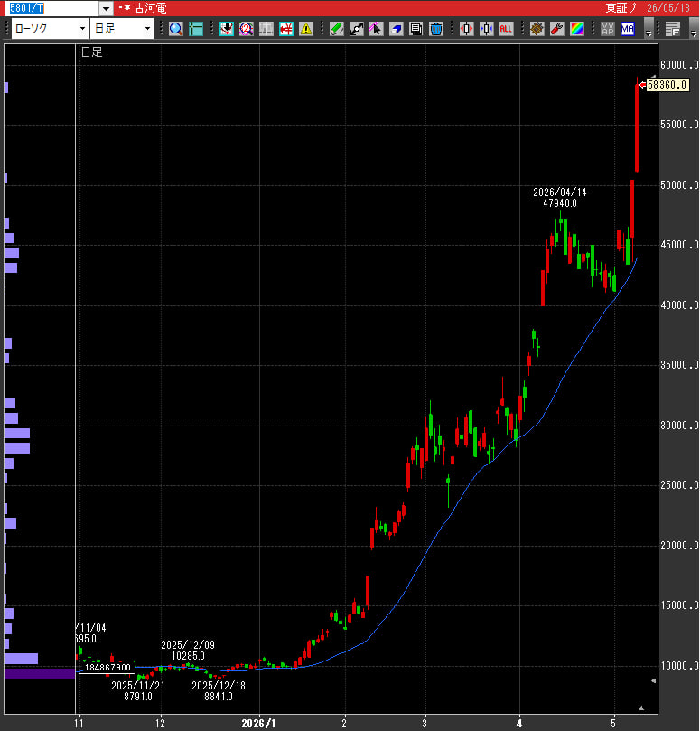Click the 2025/12/09 10285.0 annotation

click(188, 651)
